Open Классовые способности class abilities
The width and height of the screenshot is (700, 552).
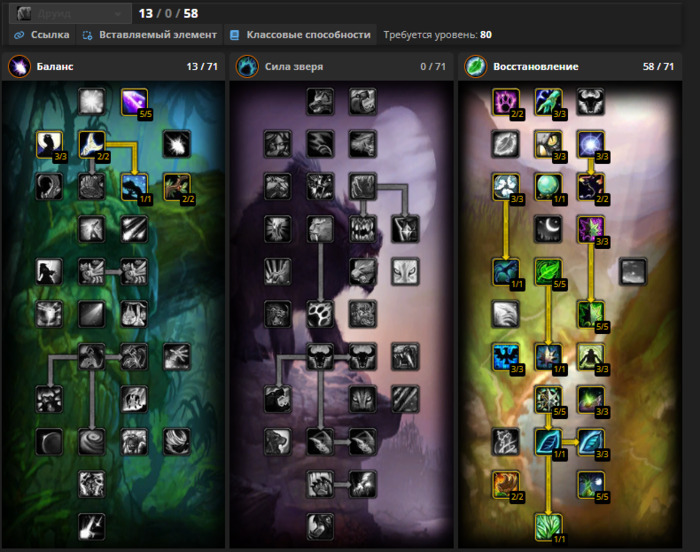point(300,35)
